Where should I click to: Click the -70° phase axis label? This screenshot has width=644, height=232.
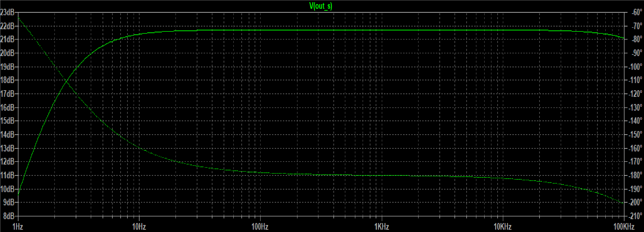tap(637, 26)
